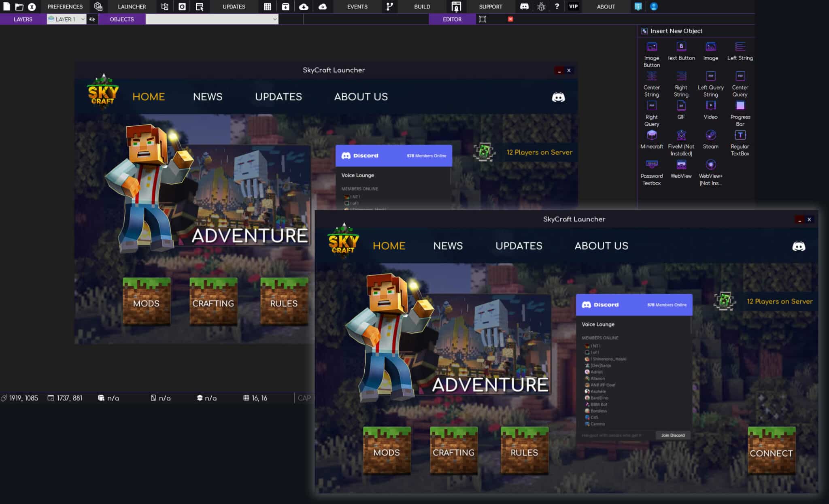Open the bug report tool
This screenshot has width=829, height=504.
pos(542,6)
